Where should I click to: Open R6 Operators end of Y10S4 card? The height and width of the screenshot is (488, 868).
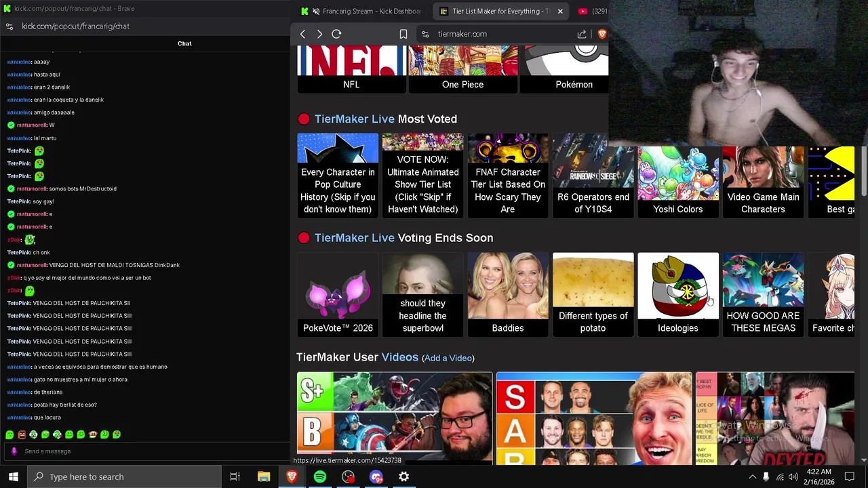[x=593, y=176]
